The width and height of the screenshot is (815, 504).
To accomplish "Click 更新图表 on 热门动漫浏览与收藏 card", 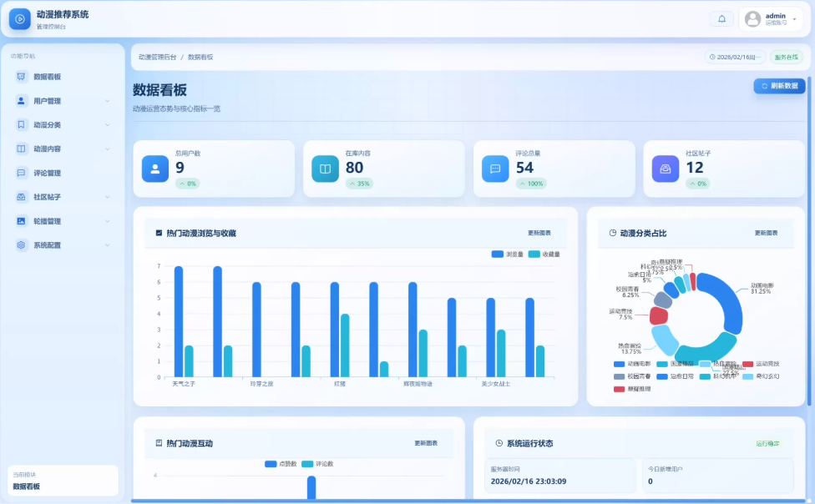I will pyautogui.click(x=539, y=233).
